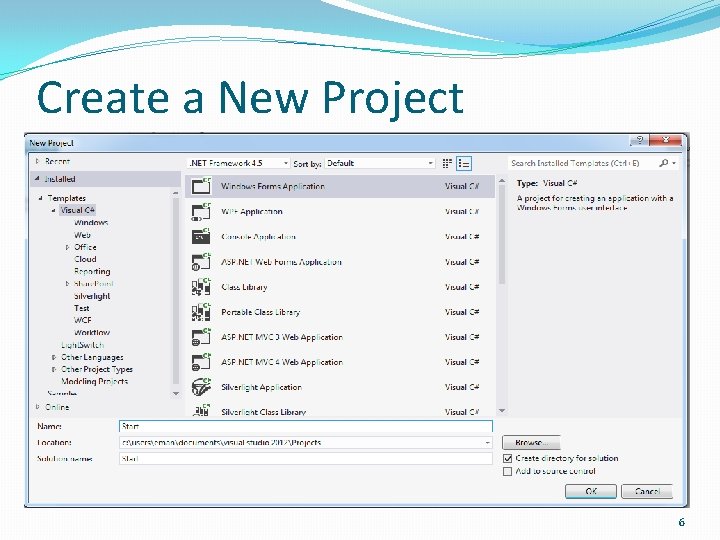Expand the Office tree node arrow
Screen dimensions: 720x540
pos(68,247)
